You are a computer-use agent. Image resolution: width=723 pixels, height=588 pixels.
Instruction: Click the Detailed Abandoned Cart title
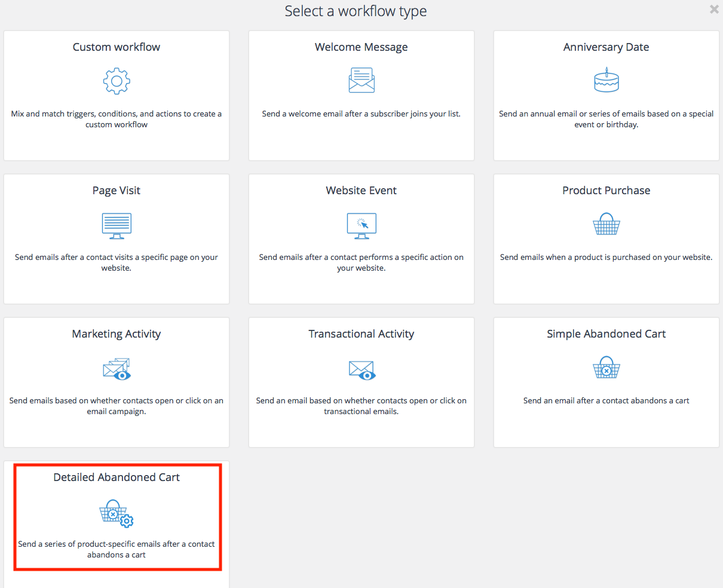coord(117,477)
